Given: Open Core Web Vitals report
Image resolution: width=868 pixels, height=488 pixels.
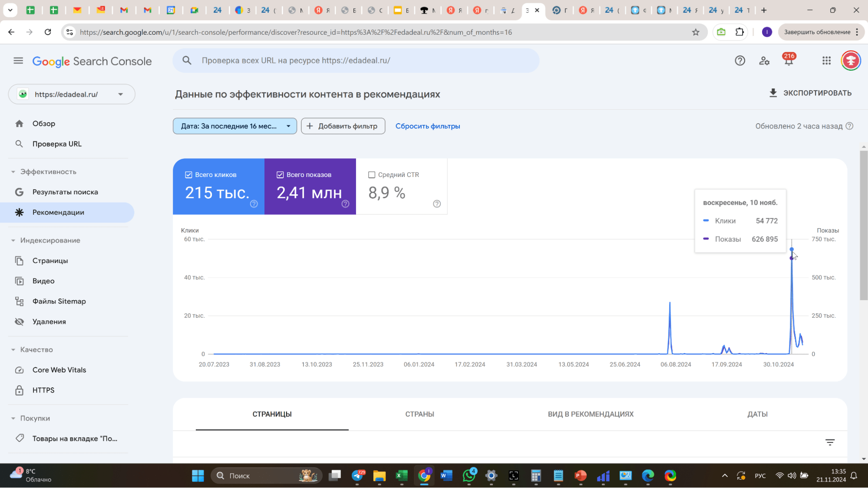Looking at the screenshot, I should 59,370.
